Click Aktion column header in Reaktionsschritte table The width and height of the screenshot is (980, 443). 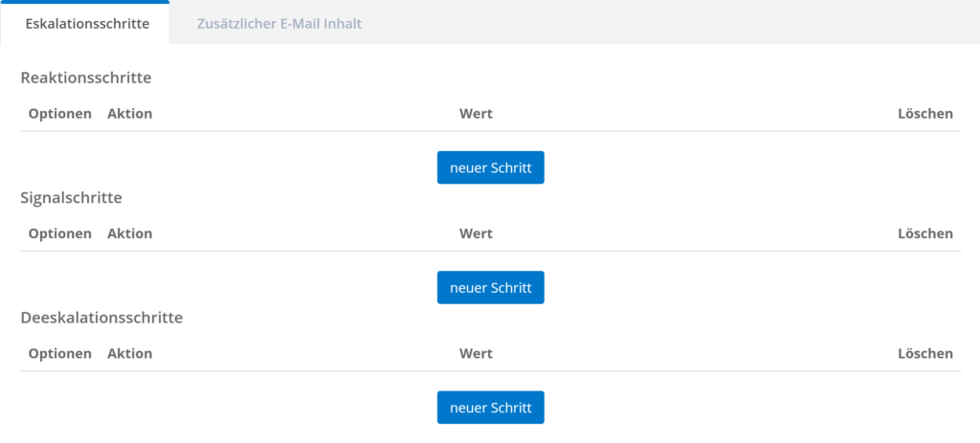point(130,114)
